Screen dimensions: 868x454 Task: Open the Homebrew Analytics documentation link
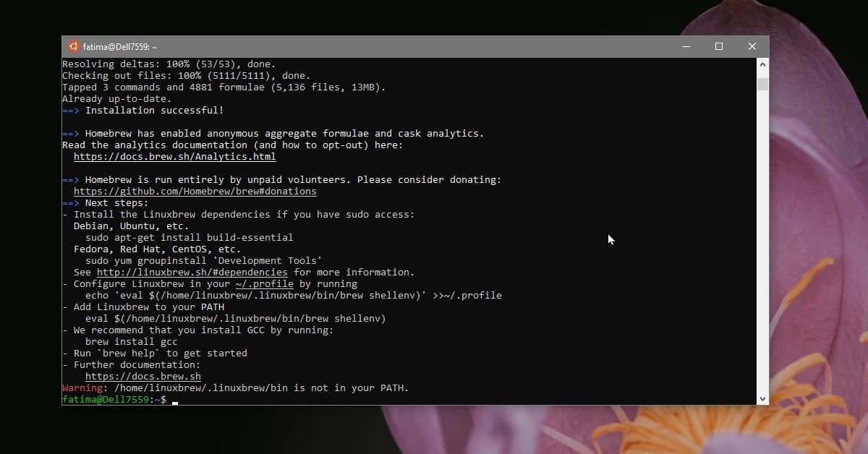(175, 156)
